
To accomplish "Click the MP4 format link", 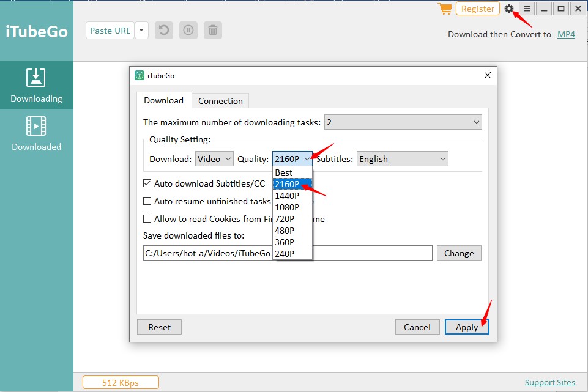I will (566, 34).
